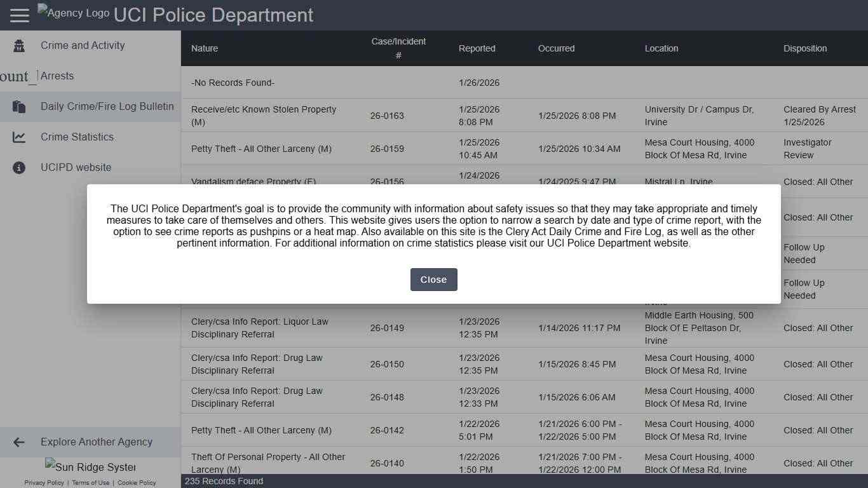Viewport: 868px width, 488px height.
Task: Sort the table by the Nature column
Action: (204, 48)
